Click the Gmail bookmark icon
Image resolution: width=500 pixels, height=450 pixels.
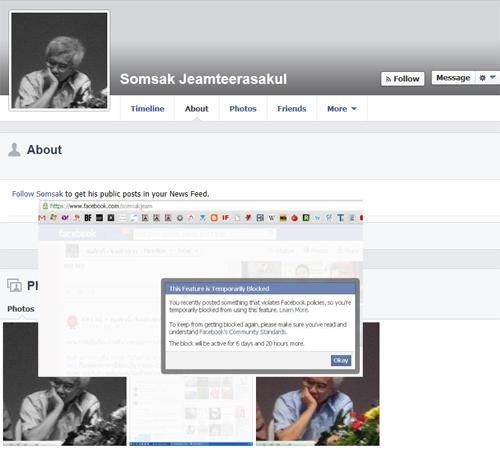pyautogui.click(x=42, y=218)
